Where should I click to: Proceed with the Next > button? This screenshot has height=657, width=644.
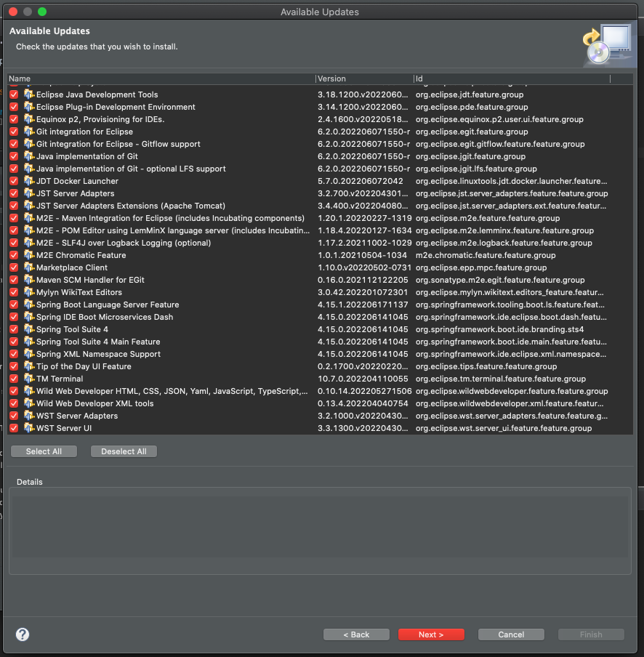pos(431,634)
